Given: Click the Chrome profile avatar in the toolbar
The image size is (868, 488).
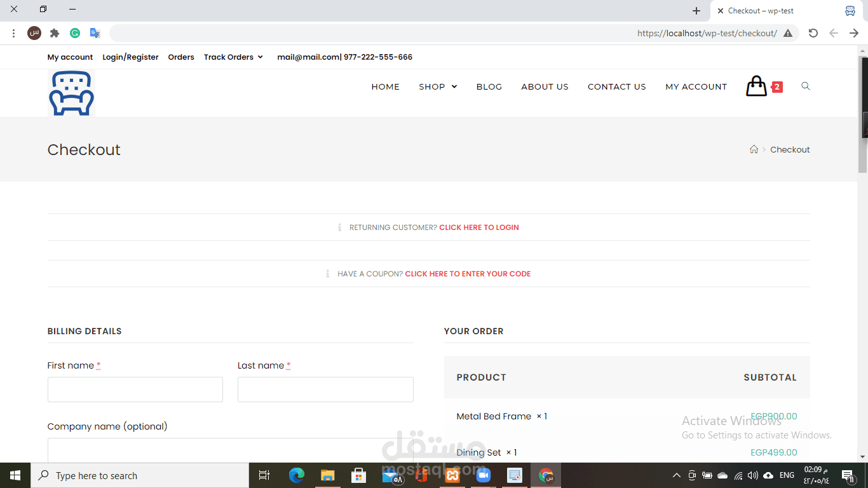Looking at the screenshot, I should click(x=34, y=33).
